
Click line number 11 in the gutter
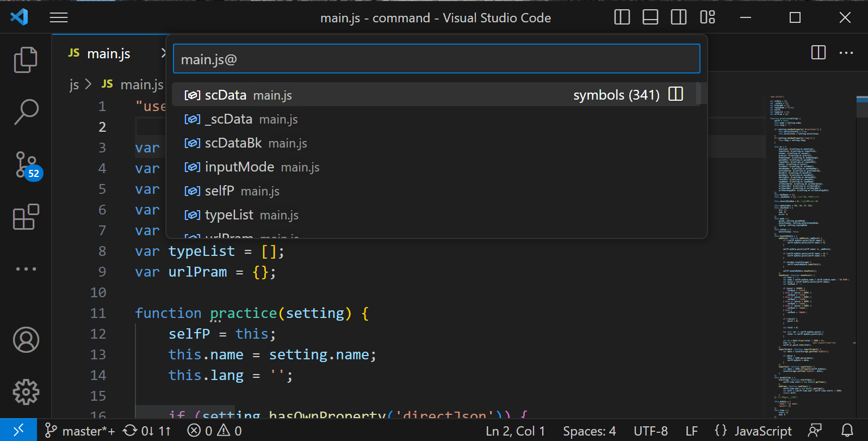coord(98,313)
